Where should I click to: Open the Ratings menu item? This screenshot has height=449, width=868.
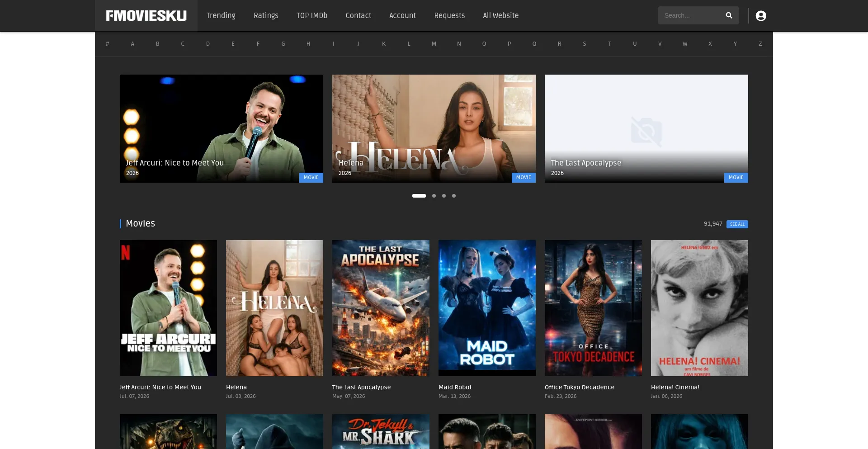click(x=266, y=15)
